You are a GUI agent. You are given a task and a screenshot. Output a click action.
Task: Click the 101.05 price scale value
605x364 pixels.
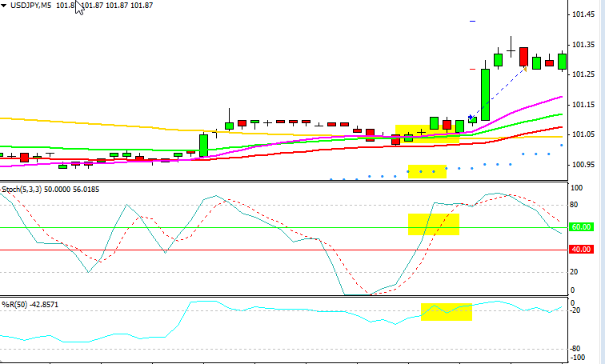coord(583,134)
